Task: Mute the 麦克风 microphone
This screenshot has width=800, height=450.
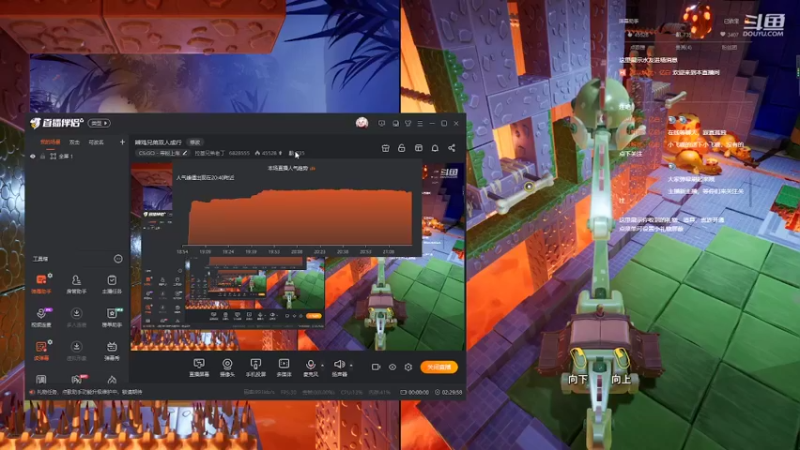Action: click(310, 367)
